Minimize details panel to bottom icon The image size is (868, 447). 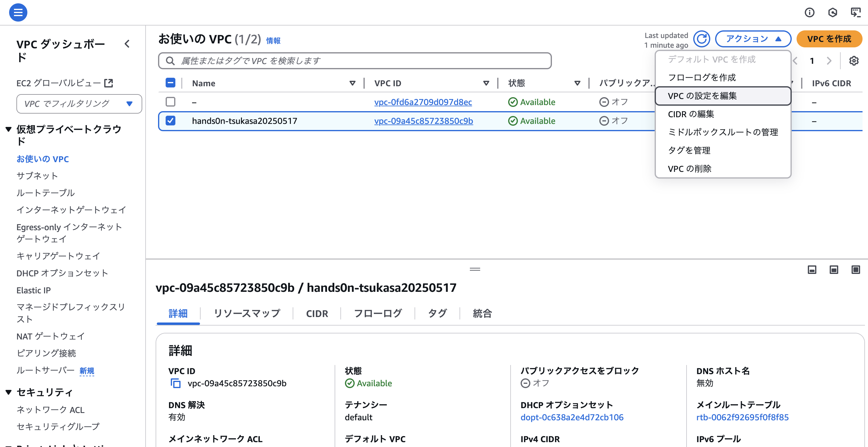click(x=812, y=270)
